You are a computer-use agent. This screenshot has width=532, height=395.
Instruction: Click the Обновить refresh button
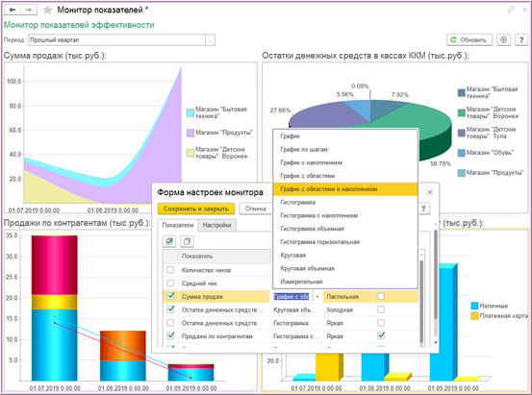469,39
